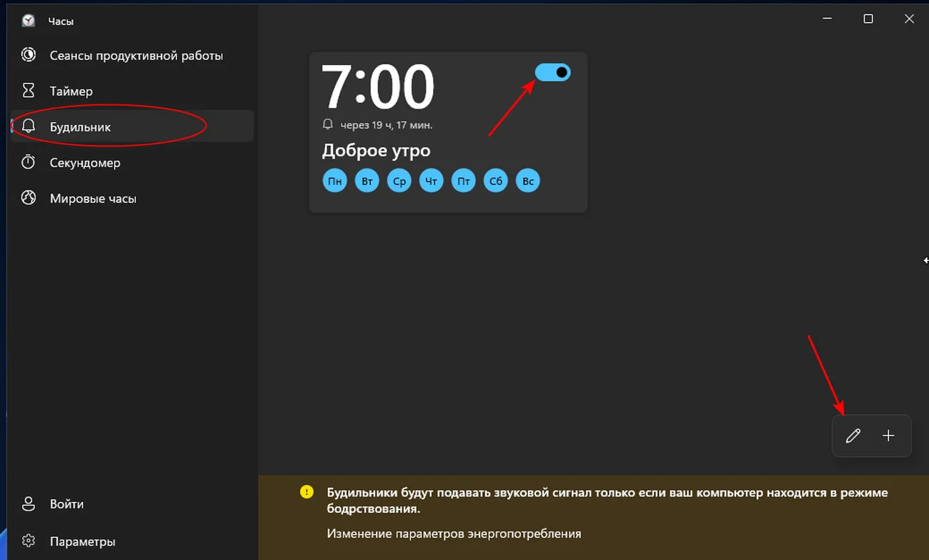Screen dimensions: 929x560
Task: Maximize the Clock window
Action: 868,19
